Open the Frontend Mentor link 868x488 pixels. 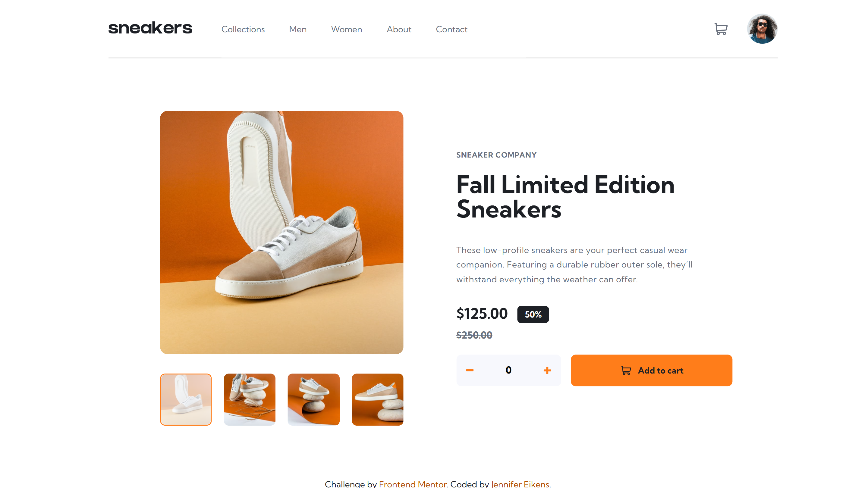tap(412, 484)
